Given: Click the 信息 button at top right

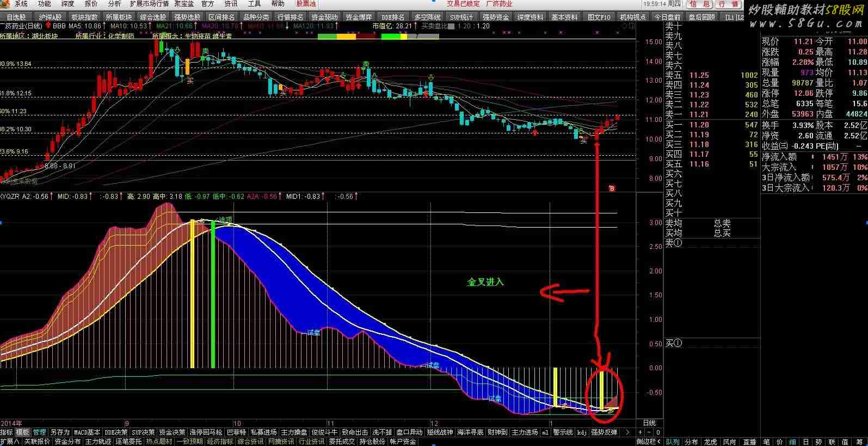Looking at the screenshot, I should (699, 4).
